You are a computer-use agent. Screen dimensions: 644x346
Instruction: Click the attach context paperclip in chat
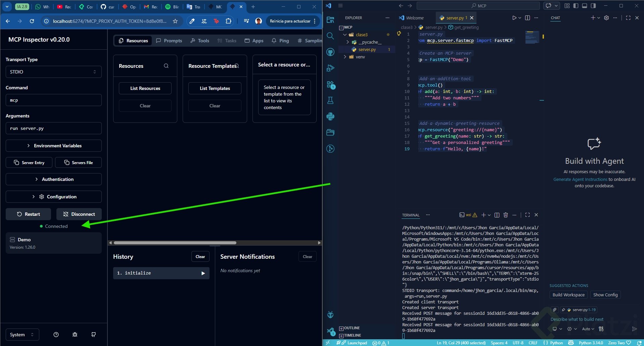[555, 310]
